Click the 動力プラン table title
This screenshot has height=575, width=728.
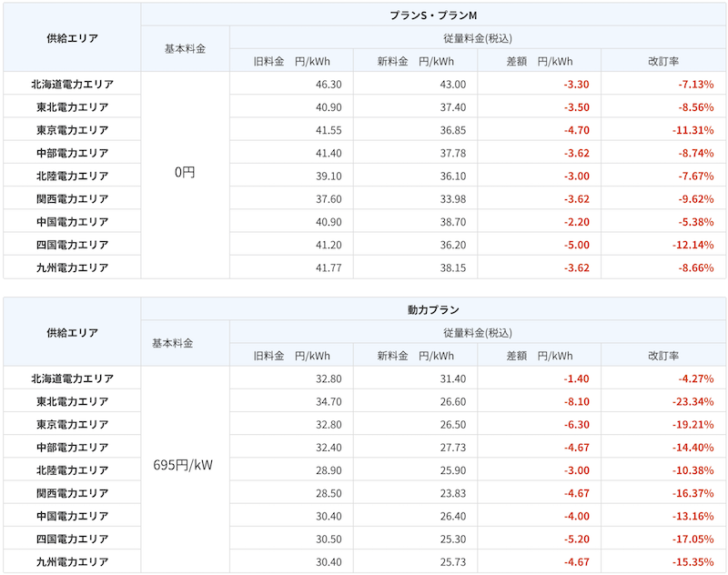(x=433, y=309)
